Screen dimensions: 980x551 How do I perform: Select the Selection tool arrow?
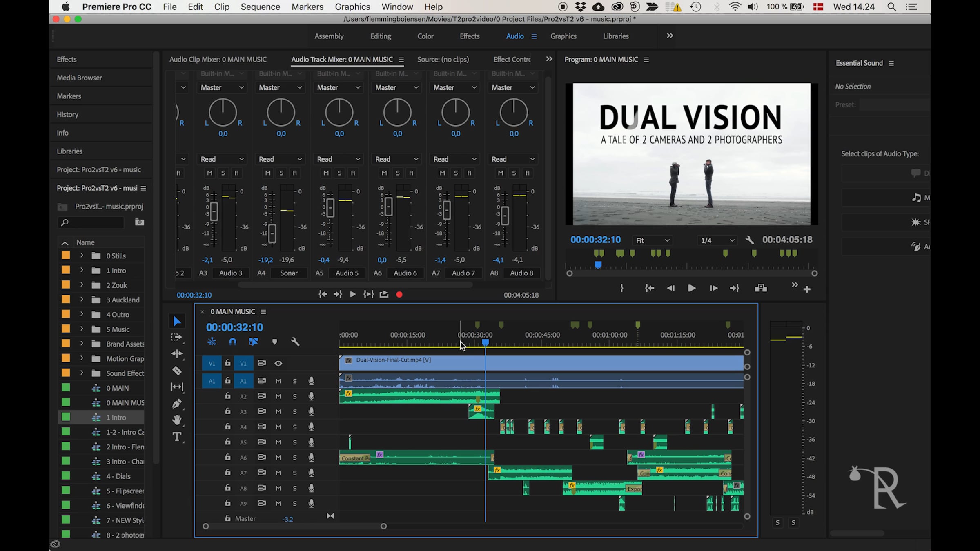click(x=177, y=321)
